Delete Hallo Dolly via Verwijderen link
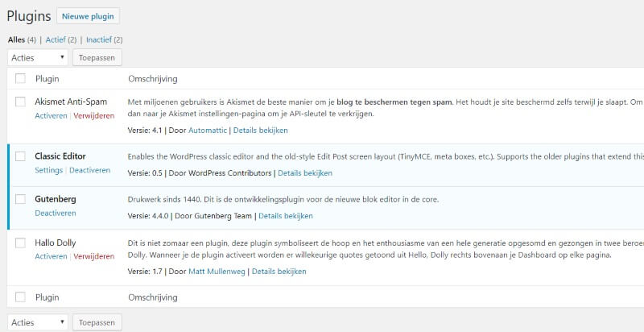The width and height of the screenshot is (644, 332). point(94,256)
